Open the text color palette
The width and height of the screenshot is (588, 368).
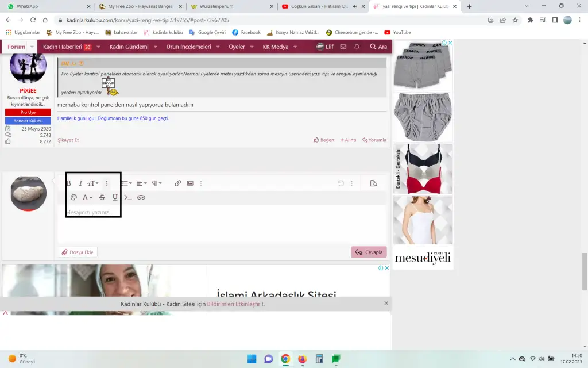(x=73, y=197)
